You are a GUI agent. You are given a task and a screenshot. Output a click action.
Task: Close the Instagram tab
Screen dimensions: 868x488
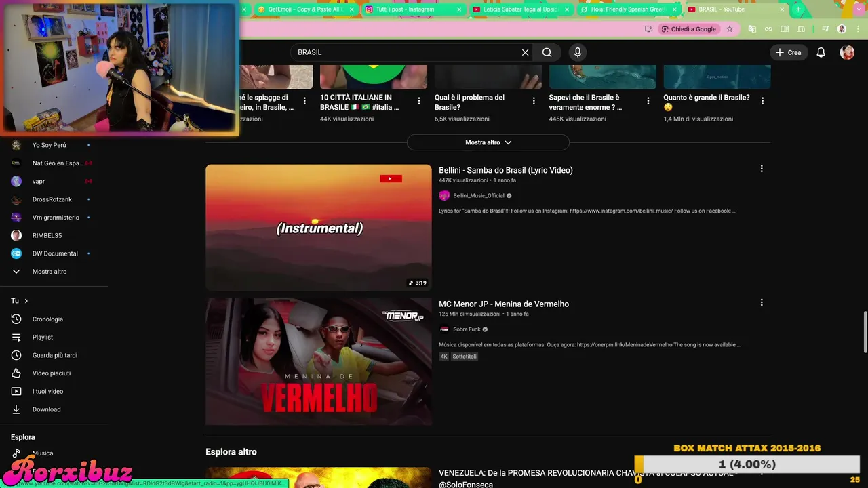tap(459, 9)
